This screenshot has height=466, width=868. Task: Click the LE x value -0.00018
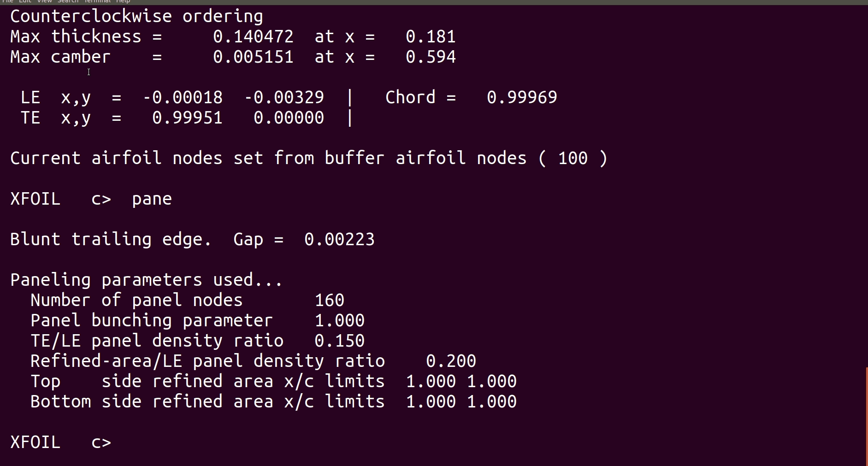point(183,98)
